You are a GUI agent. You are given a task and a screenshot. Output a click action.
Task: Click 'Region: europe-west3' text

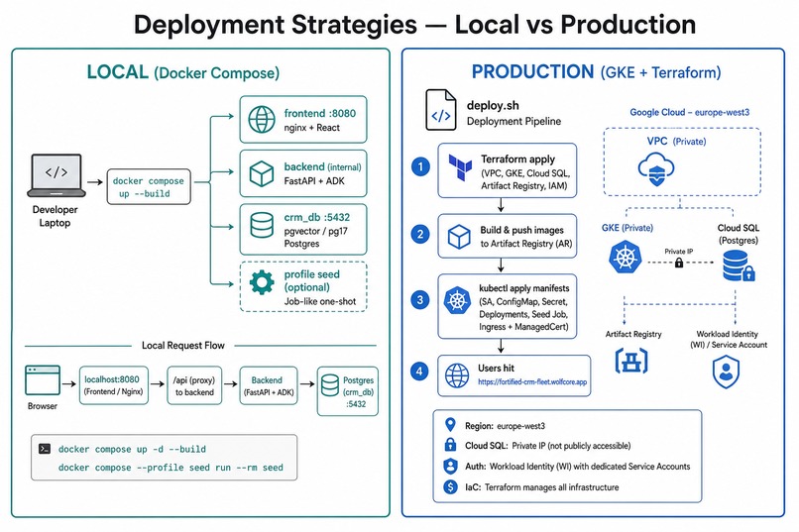505,426
